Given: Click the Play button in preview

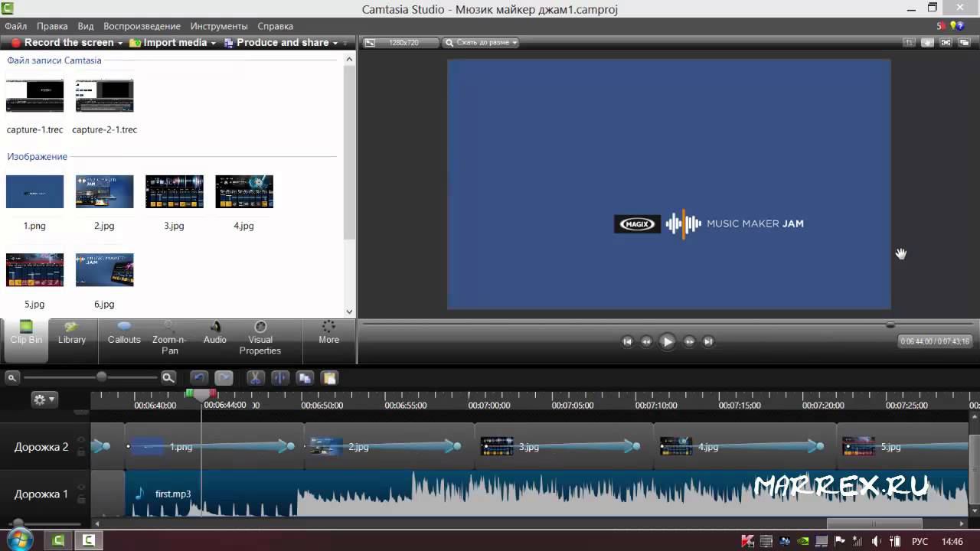Looking at the screenshot, I should (x=668, y=341).
